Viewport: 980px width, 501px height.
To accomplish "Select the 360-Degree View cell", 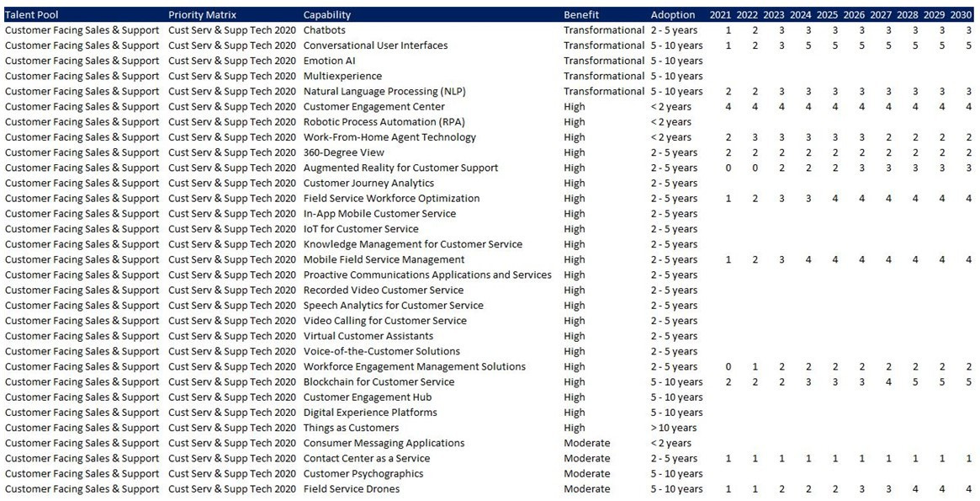I will click(344, 152).
